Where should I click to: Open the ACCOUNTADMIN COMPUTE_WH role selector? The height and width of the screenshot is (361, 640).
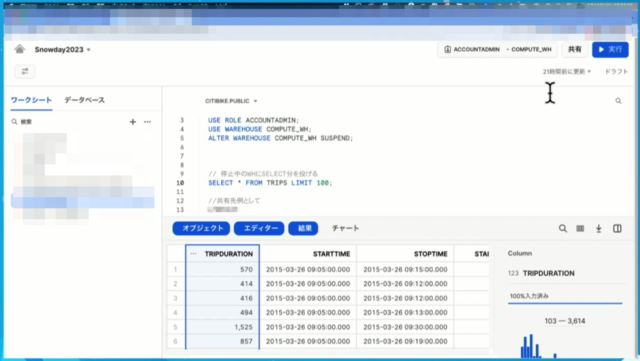pyautogui.click(x=498, y=49)
